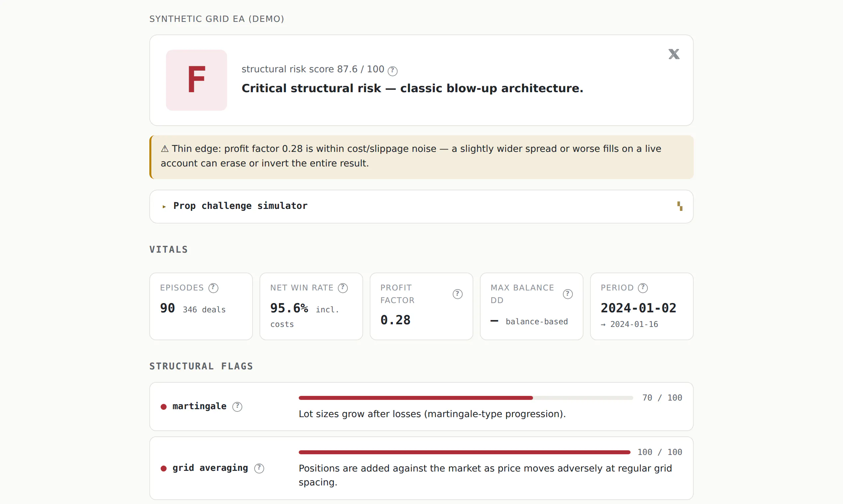Viewport: 843px width, 504px height.
Task: Click the chart icon in Prop challenge simulator
Action: point(680,206)
